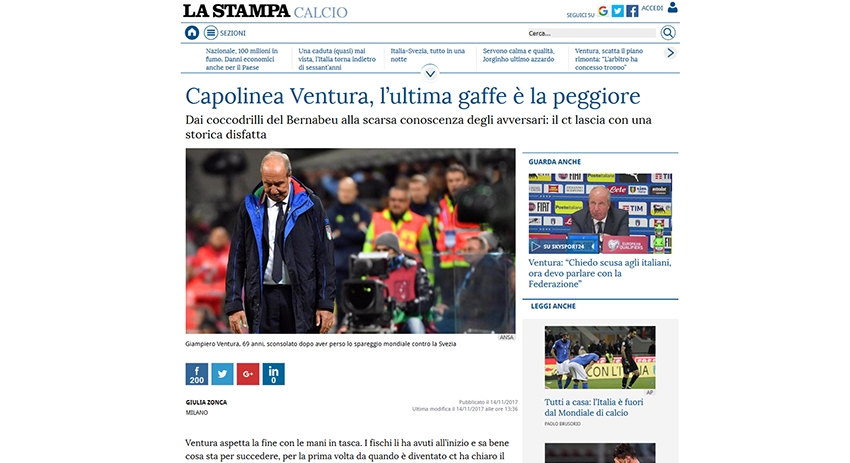This screenshot has width=850, height=463.
Task: Open 'Nazionale, 100 milioni in fumo' headline
Action: [x=242, y=59]
